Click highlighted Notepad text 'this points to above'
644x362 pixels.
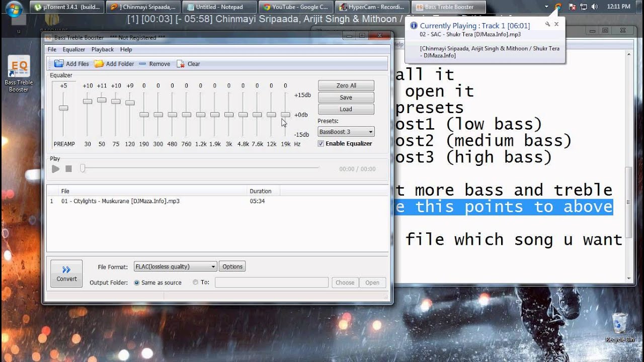(514, 207)
